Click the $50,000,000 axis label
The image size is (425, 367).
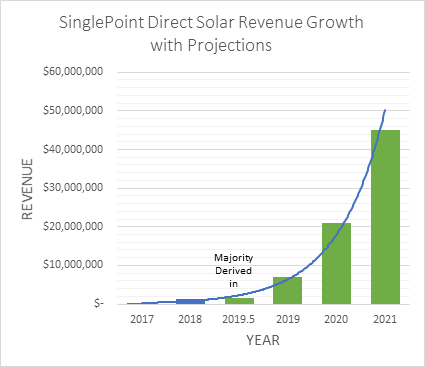[73, 110]
